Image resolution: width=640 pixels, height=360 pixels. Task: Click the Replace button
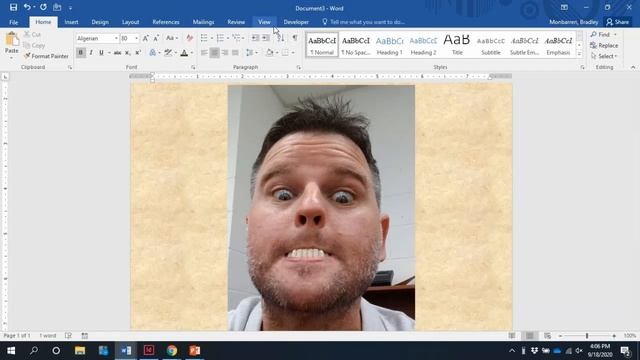click(x=604, y=45)
